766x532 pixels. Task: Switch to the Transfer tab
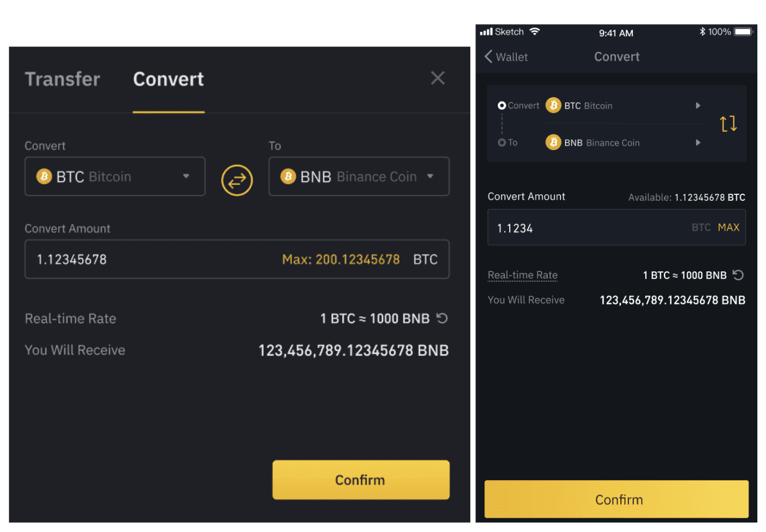pyautogui.click(x=63, y=79)
